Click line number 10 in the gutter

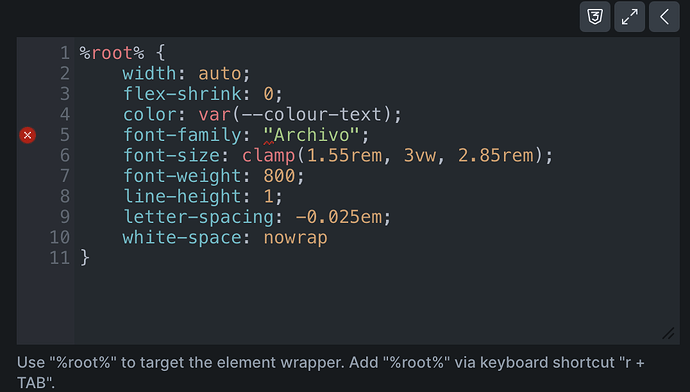click(59, 238)
